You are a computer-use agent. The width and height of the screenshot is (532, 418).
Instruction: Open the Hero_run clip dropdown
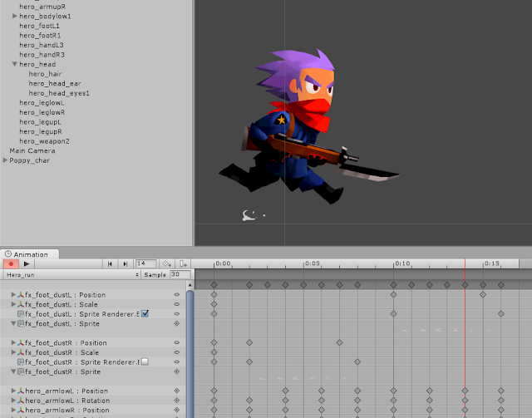(x=71, y=274)
